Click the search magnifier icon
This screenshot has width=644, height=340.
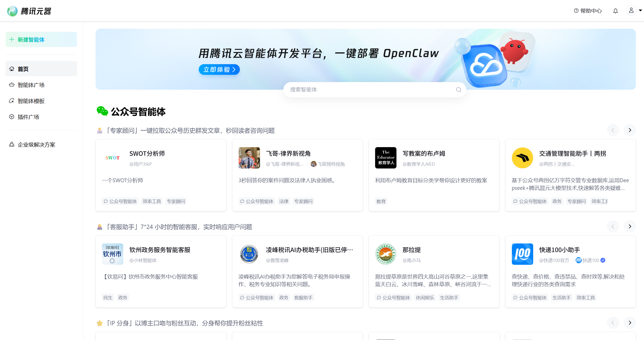[x=458, y=89]
